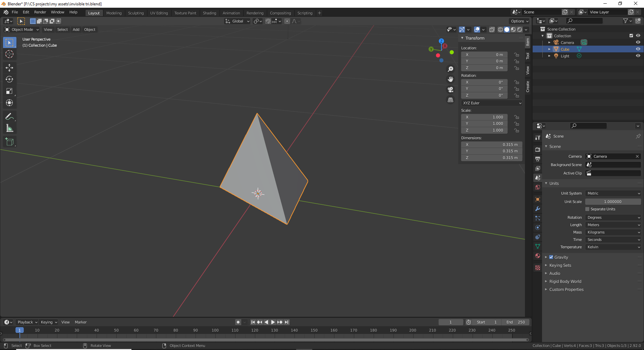644x350 pixels.
Task: Expand the Rigid Body World panel
Action: (565, 281)
